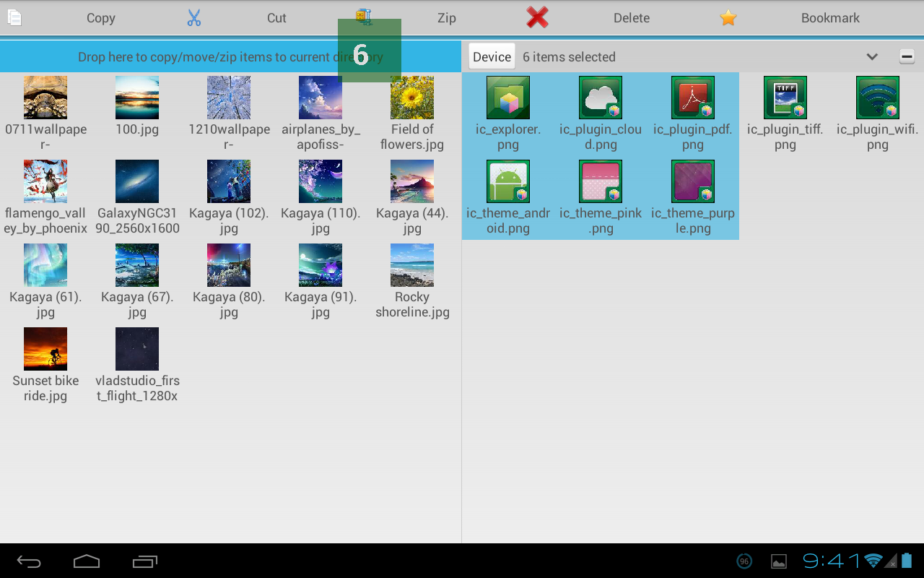924x578 pixels.
Task: Deselect the ic_theme_pink.png file
Action: tap(601, 181)
